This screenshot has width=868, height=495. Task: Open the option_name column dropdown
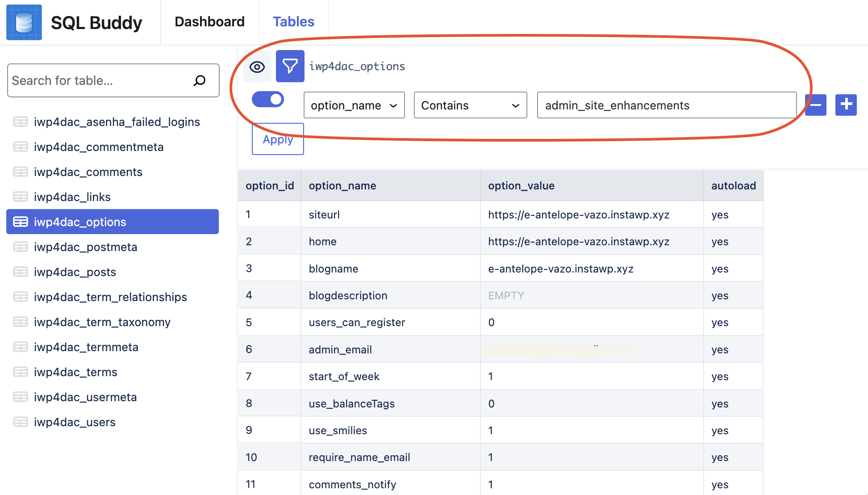point(354,105)
